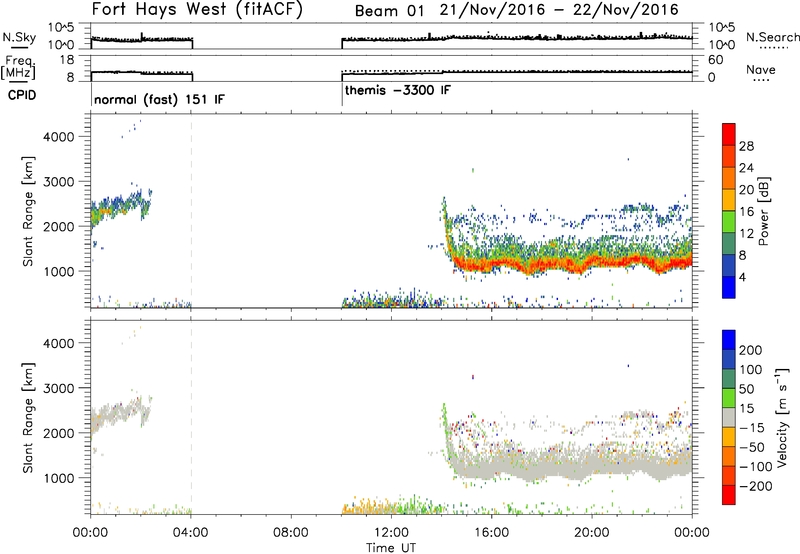Click the 'N.Search' legend label
800x554 pixels.
772,37
